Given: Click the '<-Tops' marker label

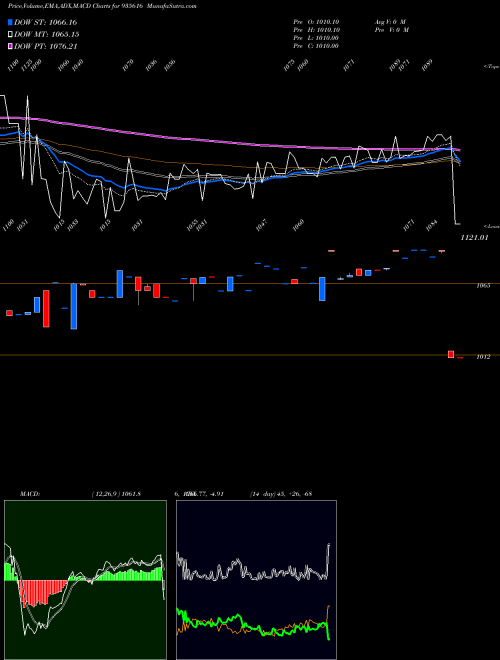Looking at the screenshot, I should (x=491, y=67).
